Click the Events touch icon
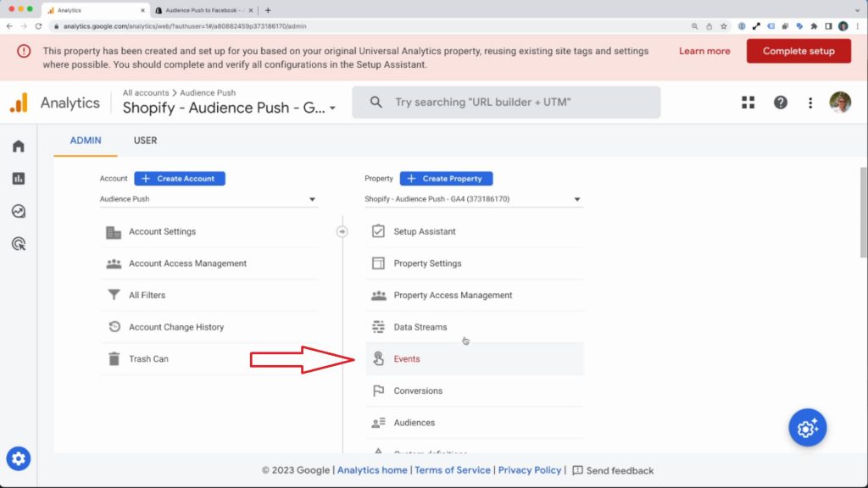868x488 pixels. click(x=378, y=358)
